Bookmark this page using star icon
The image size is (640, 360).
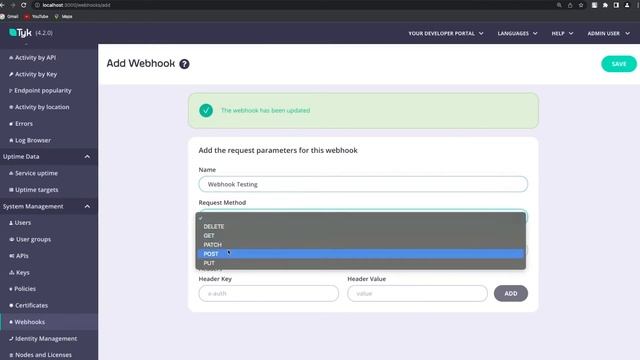pyautogui.click(x=581, y=5)
